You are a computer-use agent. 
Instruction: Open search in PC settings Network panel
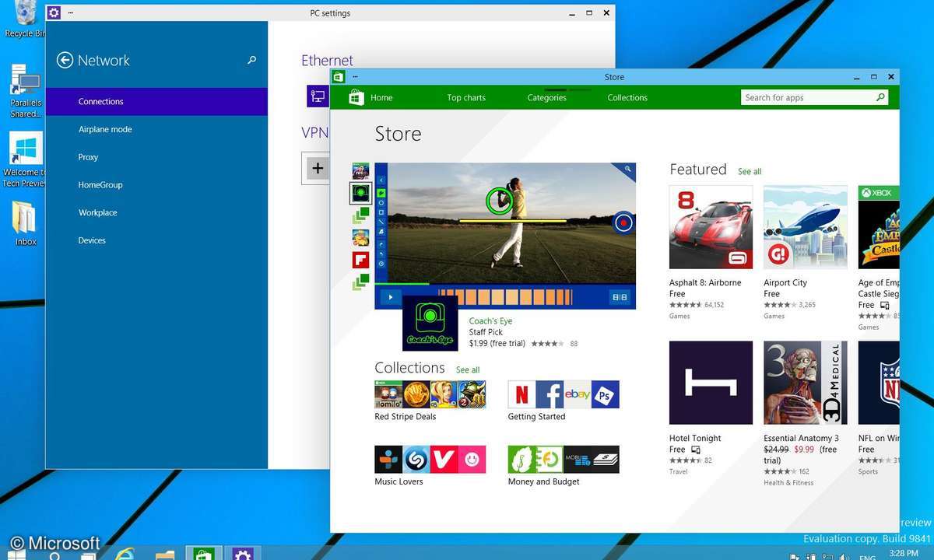(x=251, y=60)
